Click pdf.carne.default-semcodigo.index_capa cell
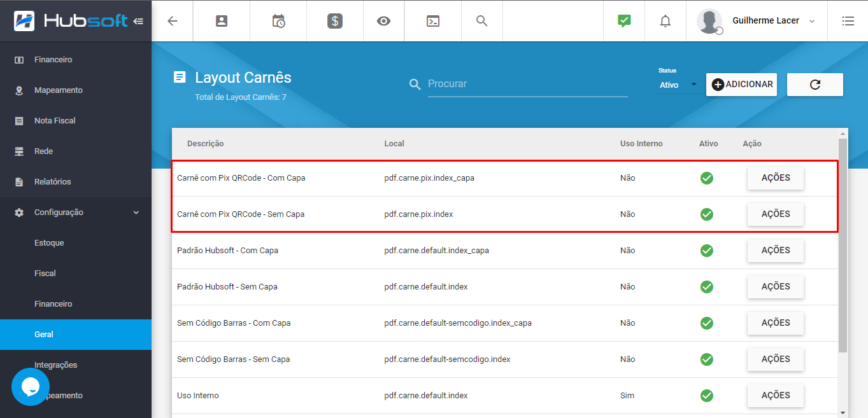The height and width of the screenshot is (418, 868). [458, 323]
